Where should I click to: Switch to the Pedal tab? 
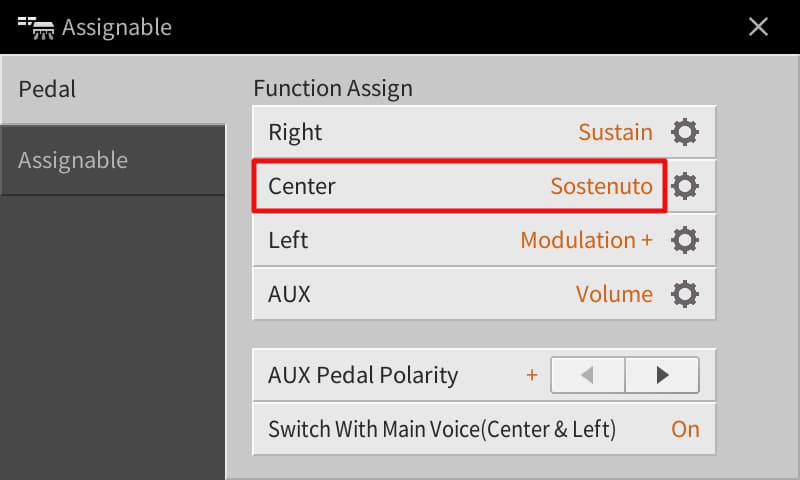pyautogui.click(x=112, y=89)
